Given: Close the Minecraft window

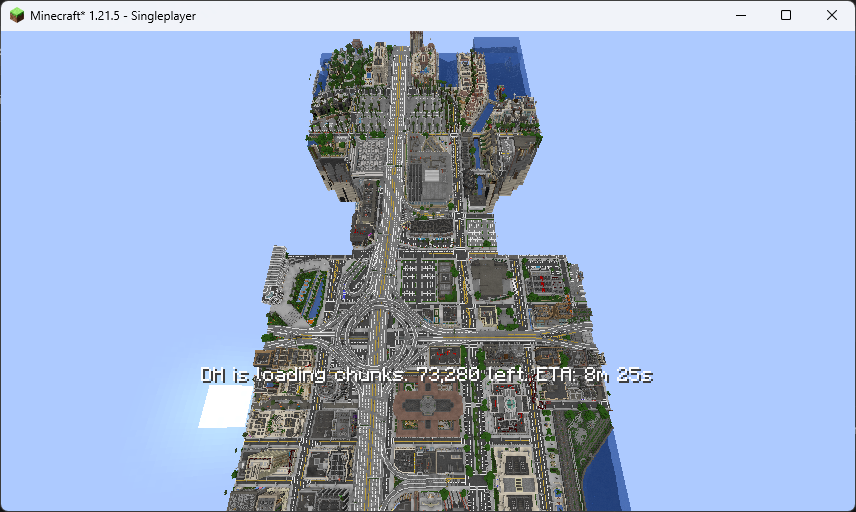Looking at the screenshot, I should coord(831,15).
